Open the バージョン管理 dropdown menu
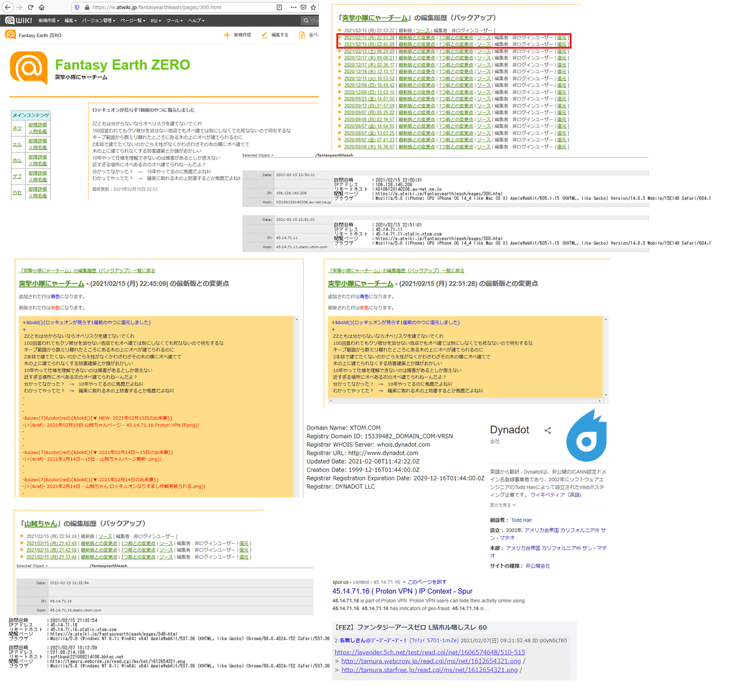The width and height of the screenshot is (735, 700). point(98,21)
